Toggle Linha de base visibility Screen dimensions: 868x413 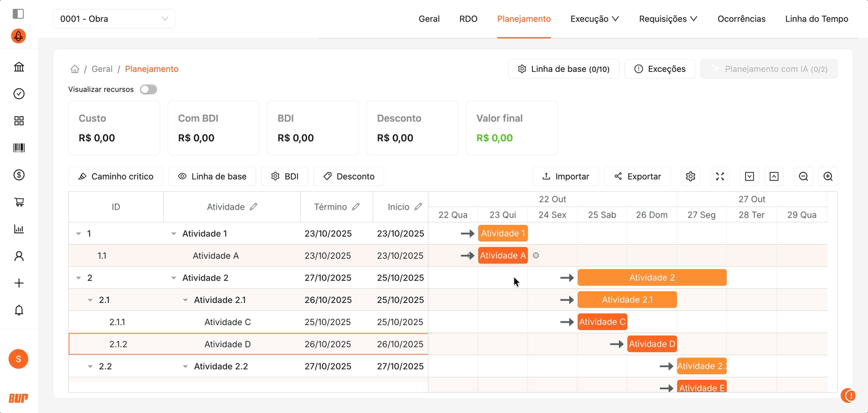212,176
